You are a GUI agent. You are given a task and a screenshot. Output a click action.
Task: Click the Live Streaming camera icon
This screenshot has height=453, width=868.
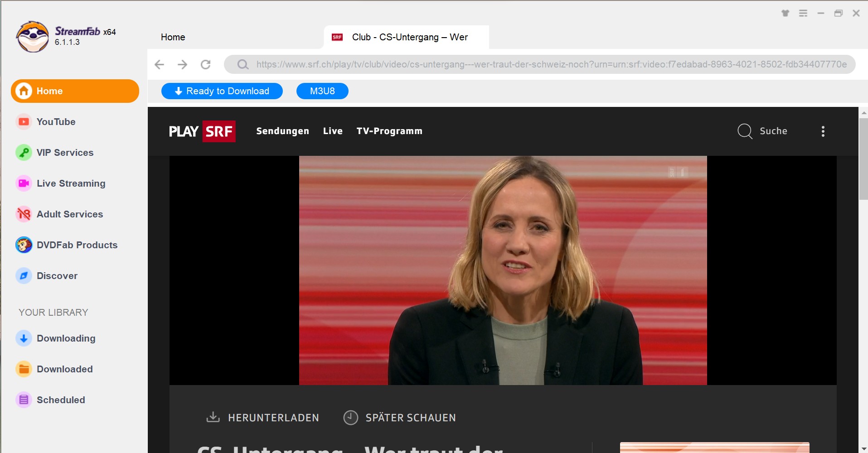tap(24, 183)
